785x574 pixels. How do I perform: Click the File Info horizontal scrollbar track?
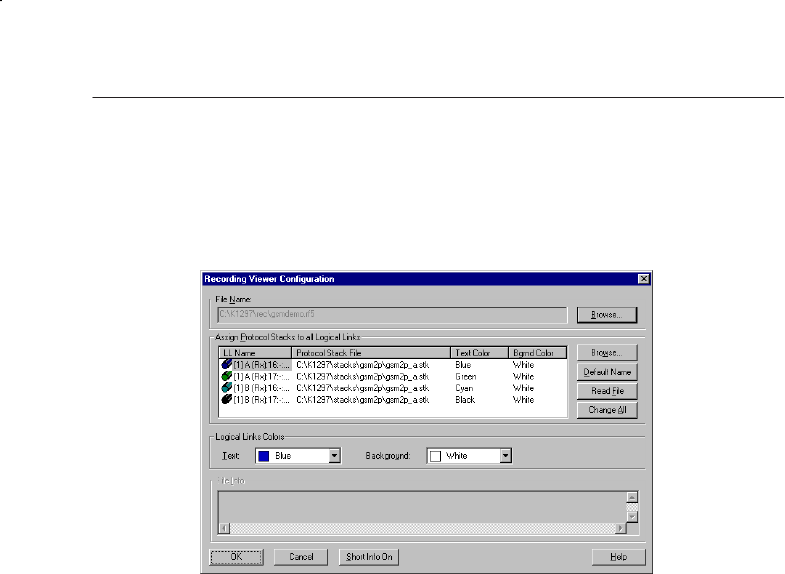[423, 528]
